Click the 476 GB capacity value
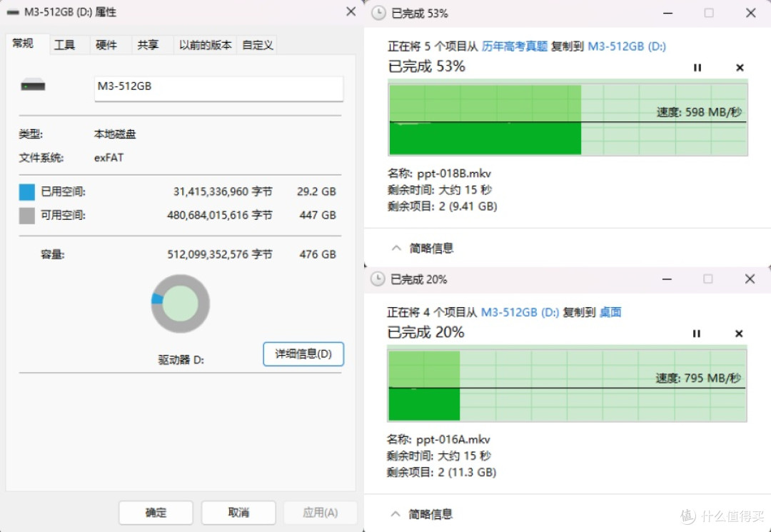 (318, 255)
